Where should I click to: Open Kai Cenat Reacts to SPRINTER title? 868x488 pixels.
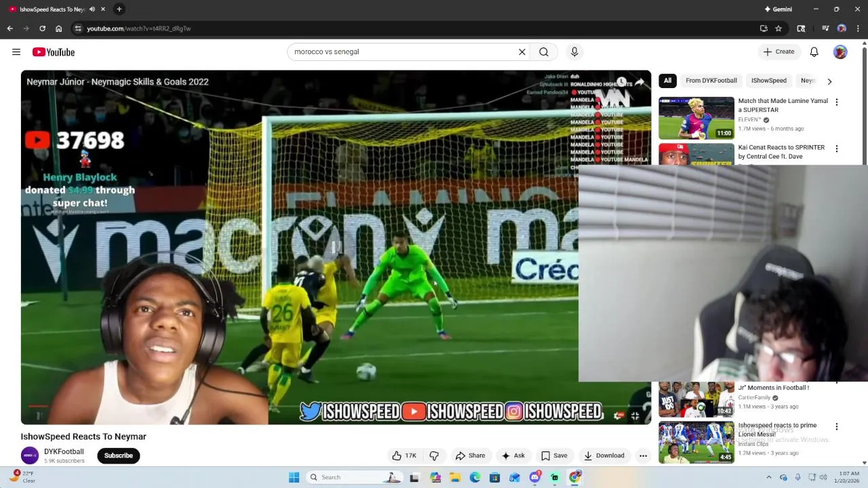click(x=781, y=152)
